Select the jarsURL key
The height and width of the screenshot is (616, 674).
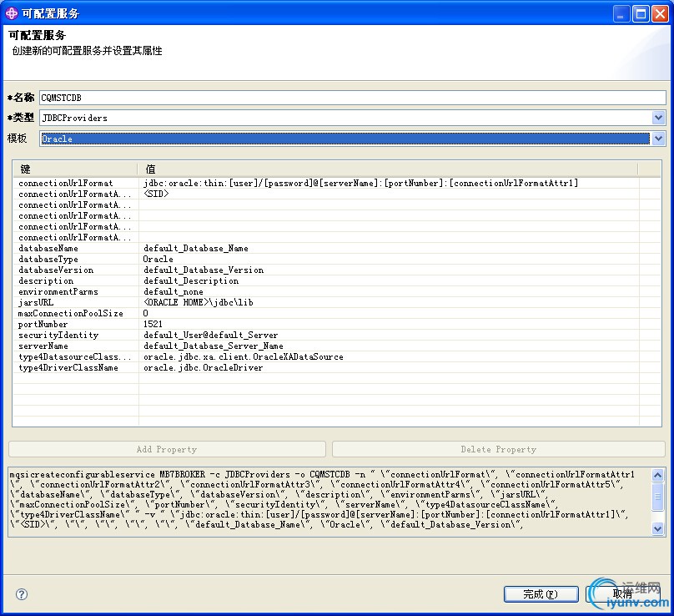pos(36,302)
